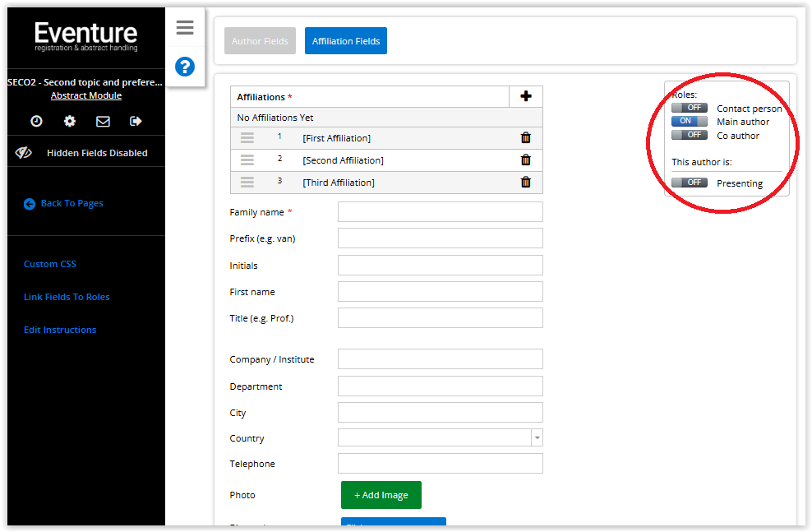Enable the Presenting author switch

(x=689, y=183)
